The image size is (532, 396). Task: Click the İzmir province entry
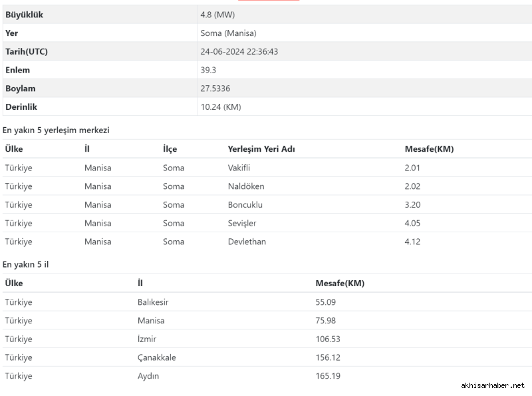147,339
